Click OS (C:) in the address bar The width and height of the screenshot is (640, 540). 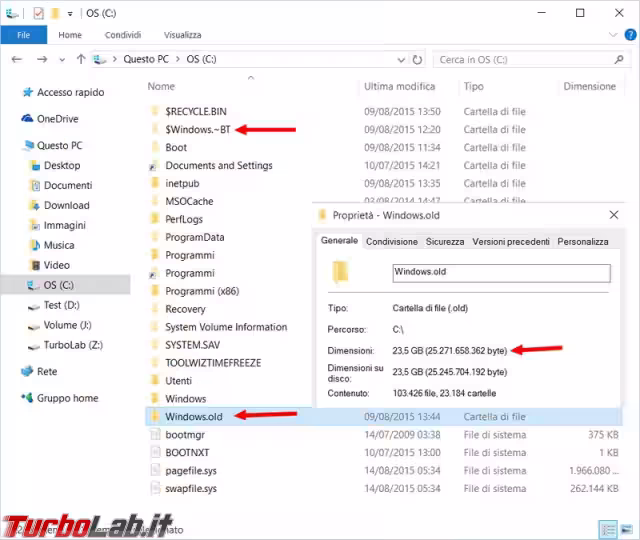(201, 59)
